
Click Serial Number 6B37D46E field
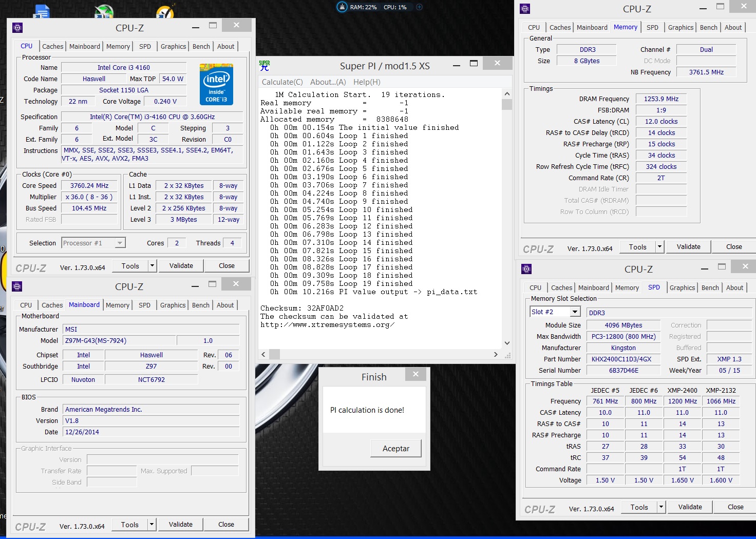point(623,371)
